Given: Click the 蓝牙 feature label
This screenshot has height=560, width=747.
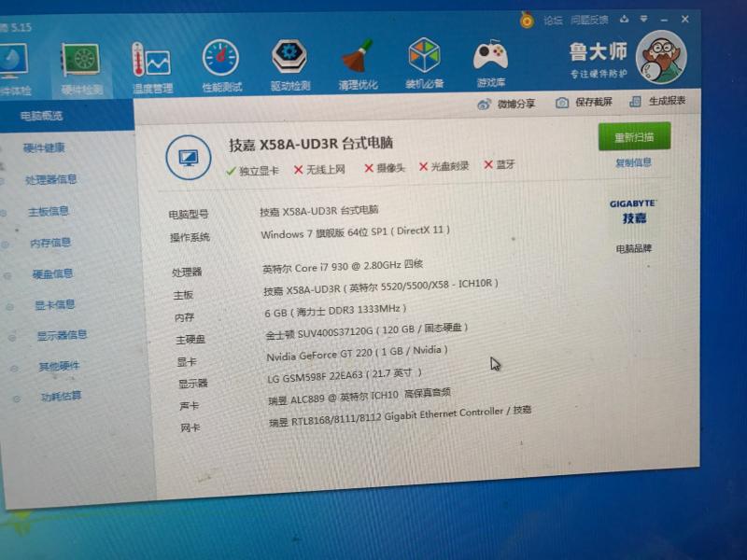Looking at the screenshot, I should click(x=505, y=165).
